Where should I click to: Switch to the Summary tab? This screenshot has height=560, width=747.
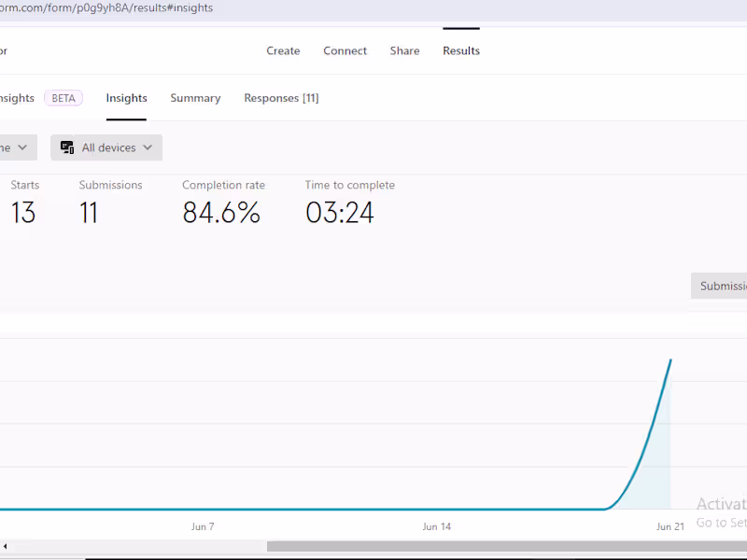(x=195, y=97)
